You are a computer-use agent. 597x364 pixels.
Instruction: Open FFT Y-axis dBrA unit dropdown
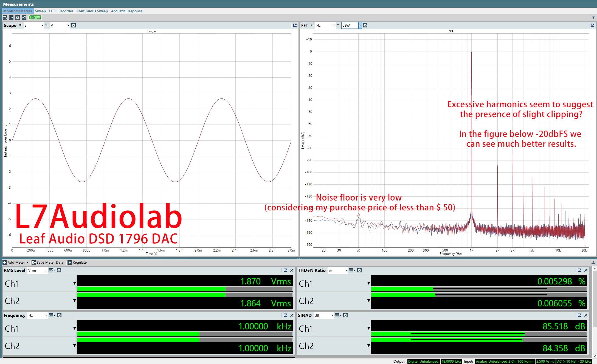[351, 25]
